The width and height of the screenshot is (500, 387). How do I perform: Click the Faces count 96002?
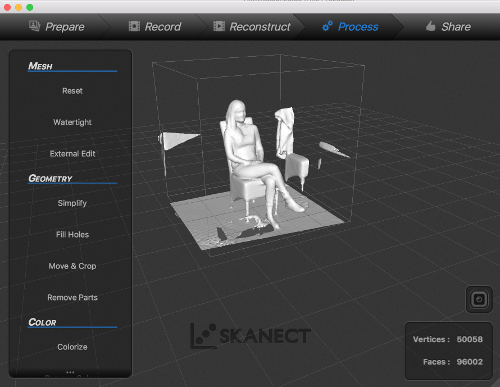[x=470, y=362]
